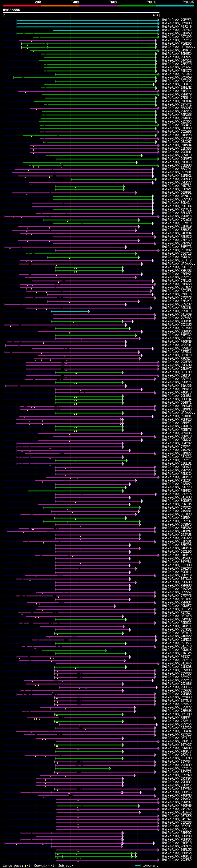Click label UniRef100_C1FD84
Image resolution: width=197 pixels, height=868 pixels.
pos(177,101)
